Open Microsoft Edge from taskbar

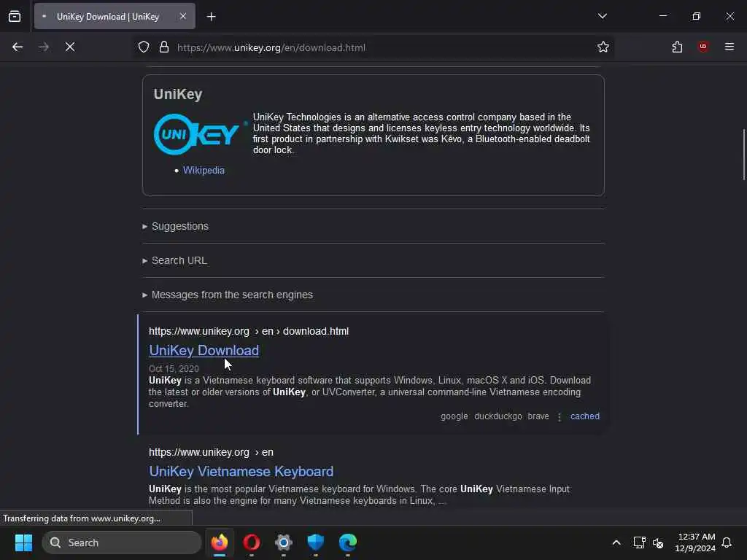click(x=348, y=542)
